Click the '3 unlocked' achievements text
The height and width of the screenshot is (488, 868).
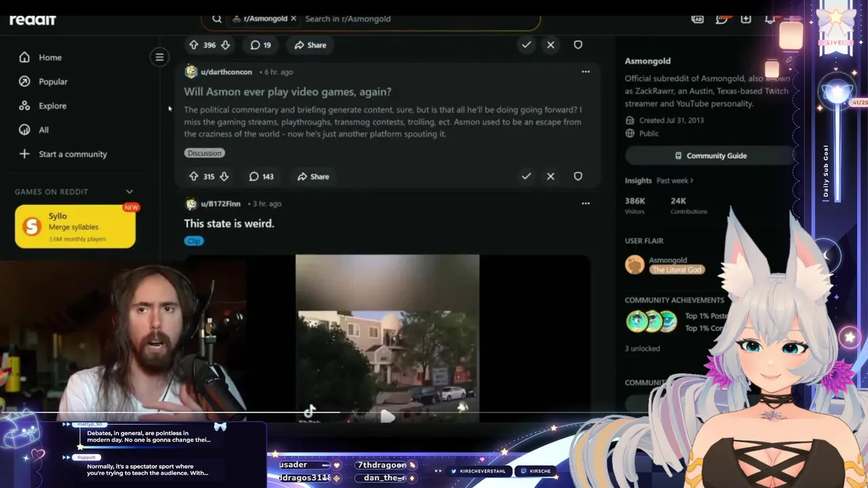642,348
